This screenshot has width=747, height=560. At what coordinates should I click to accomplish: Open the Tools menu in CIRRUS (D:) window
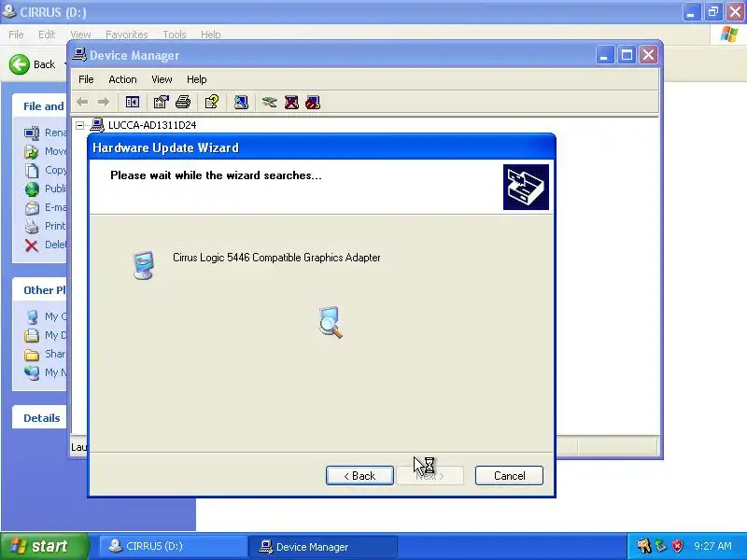[x=175, y=35]
